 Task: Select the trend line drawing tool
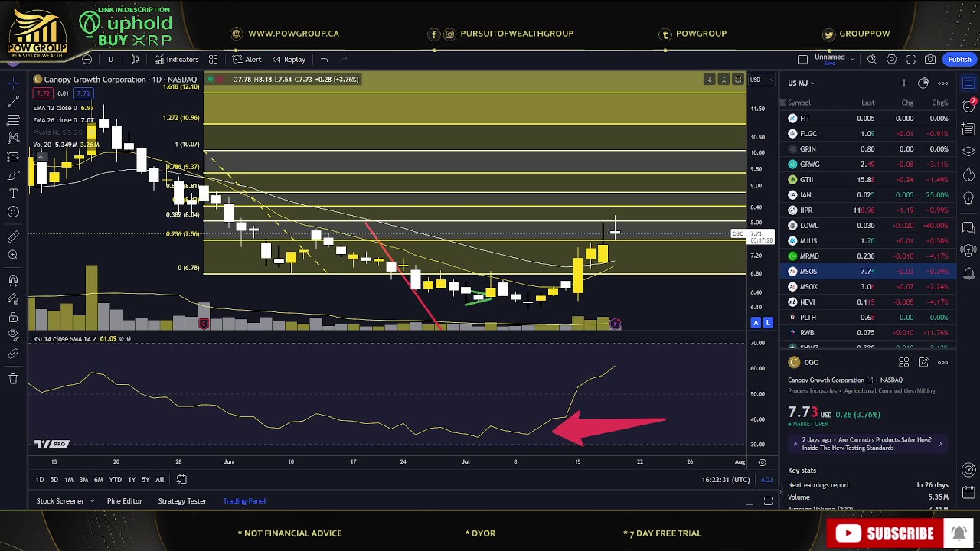point(13,101)
